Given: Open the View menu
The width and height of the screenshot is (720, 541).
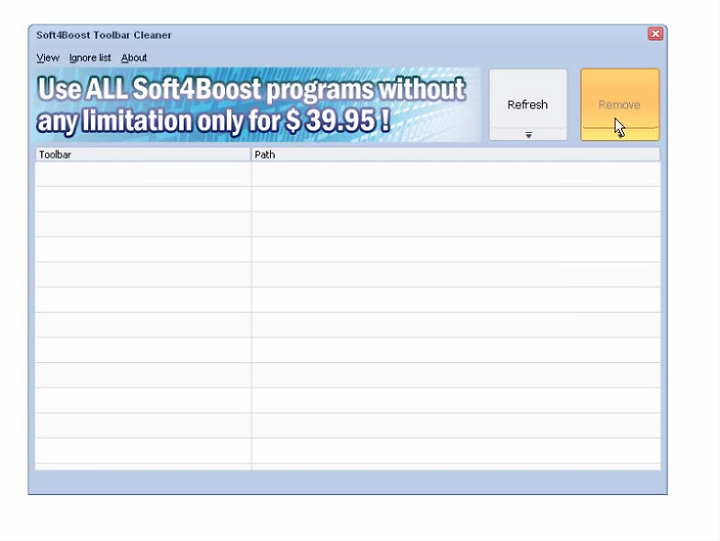Looking at the screenshot, I should 48,58.
